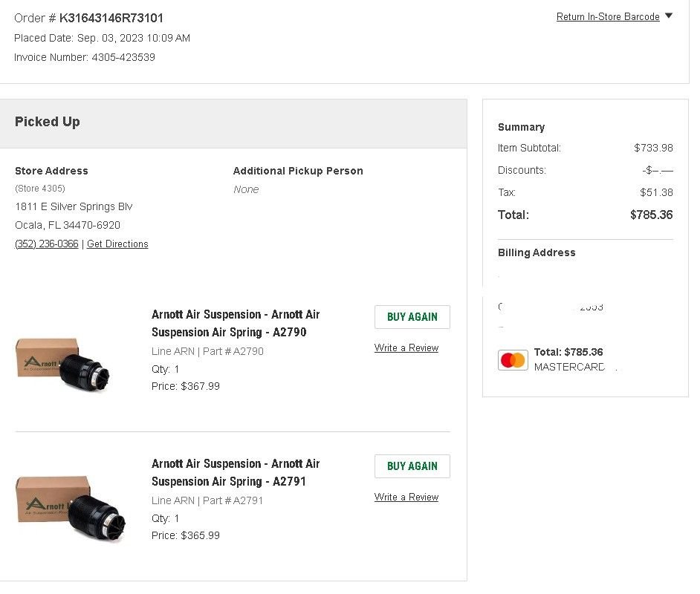The height and width of the screenshot is (594, 700).
Task: Open the Arnott Air Spring A2790 product title
Action: coord(236,324)
